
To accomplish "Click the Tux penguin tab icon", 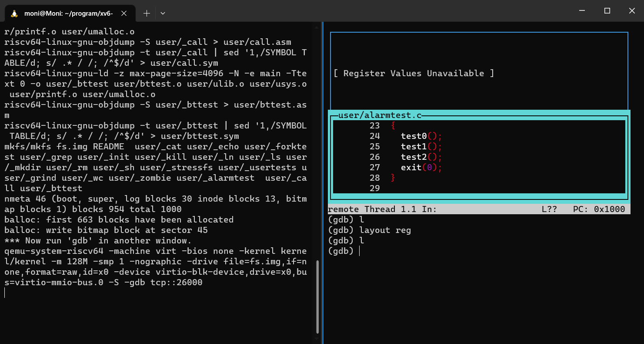I will (14, 13).
